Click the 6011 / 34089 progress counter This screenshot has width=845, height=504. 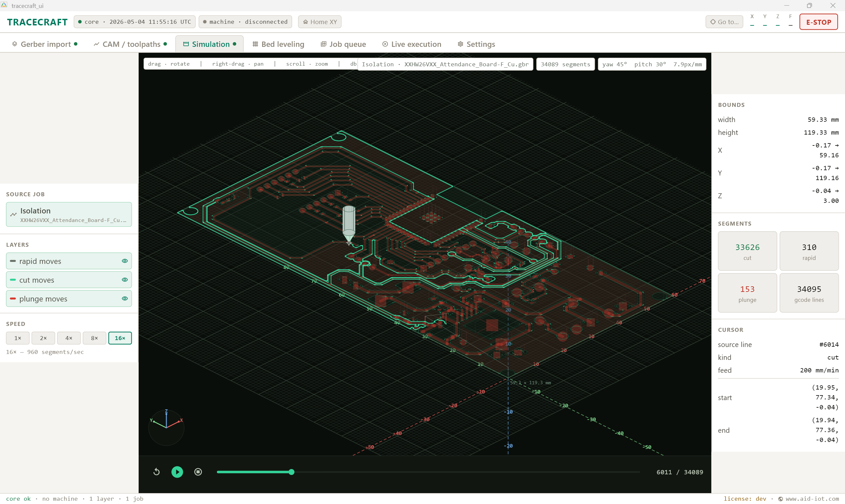tap(680, 472)
